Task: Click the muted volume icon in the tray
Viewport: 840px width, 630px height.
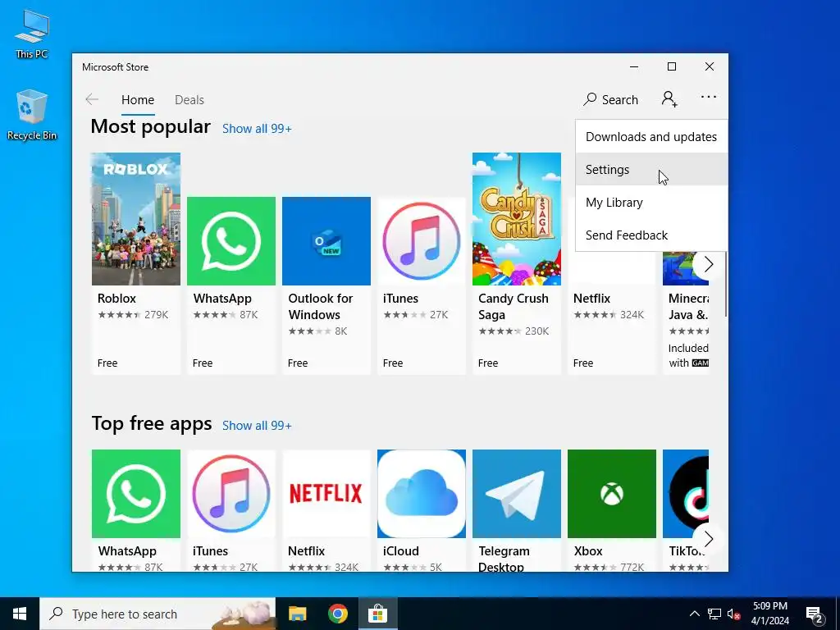Action: pos(734,614)
